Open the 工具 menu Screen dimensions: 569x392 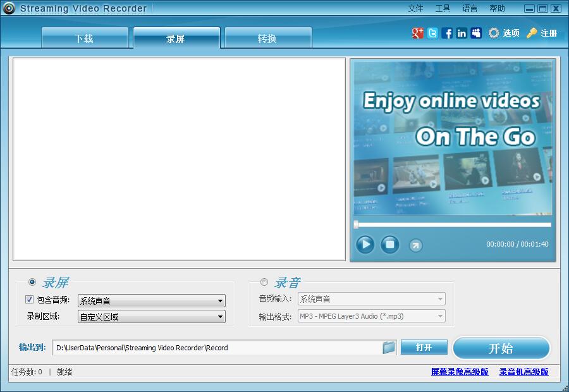coord(443,8)
